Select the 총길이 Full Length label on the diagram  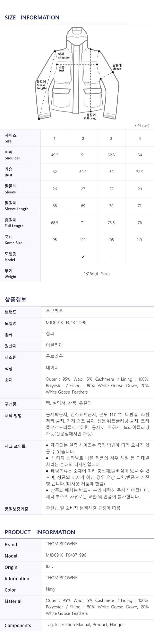coord(91,117)
